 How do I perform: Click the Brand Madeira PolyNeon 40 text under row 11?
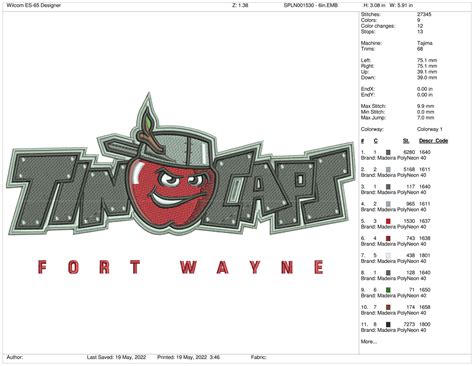[393, 330]
